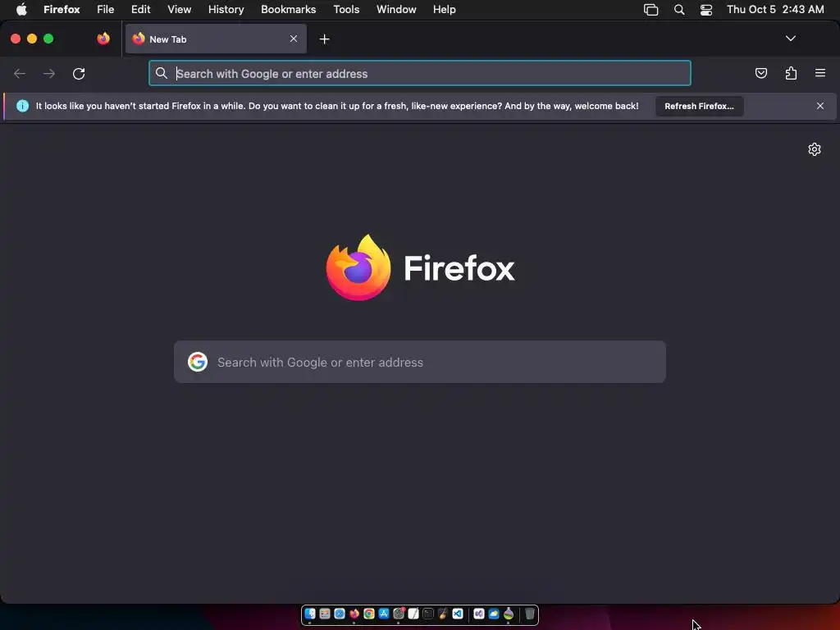Go back with the back arrow
Screen dimensions: 840x630
tap(20, 73)
